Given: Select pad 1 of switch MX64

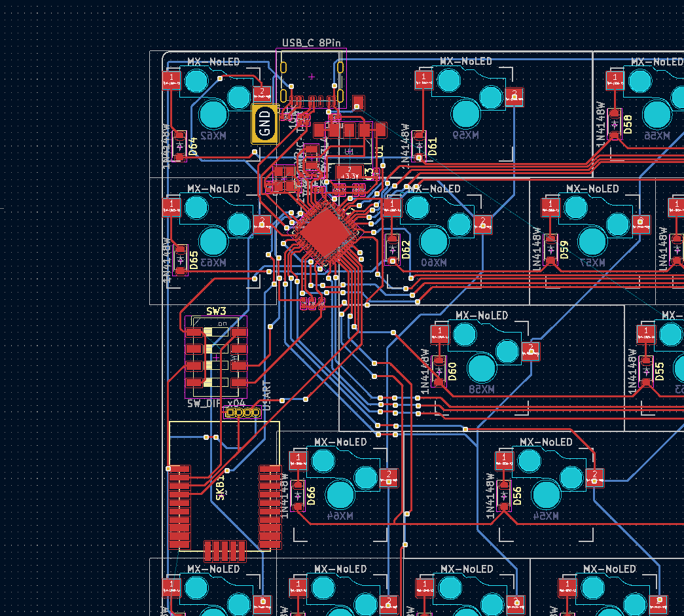Looking at the screenshot, I should coord(298,460).
